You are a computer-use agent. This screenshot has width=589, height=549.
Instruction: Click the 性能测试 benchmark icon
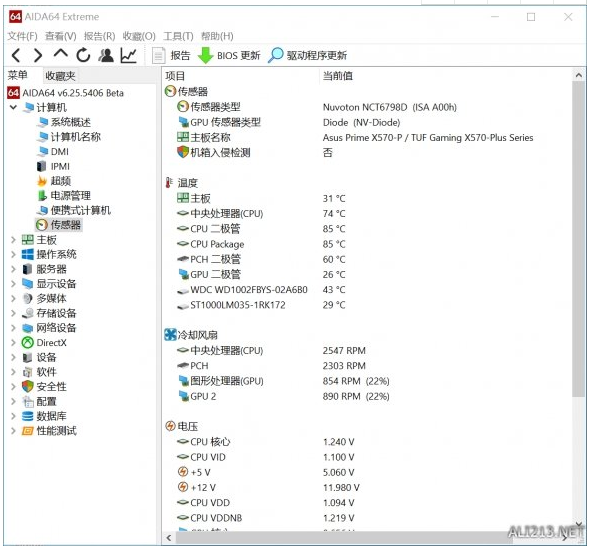pos(28,431)
